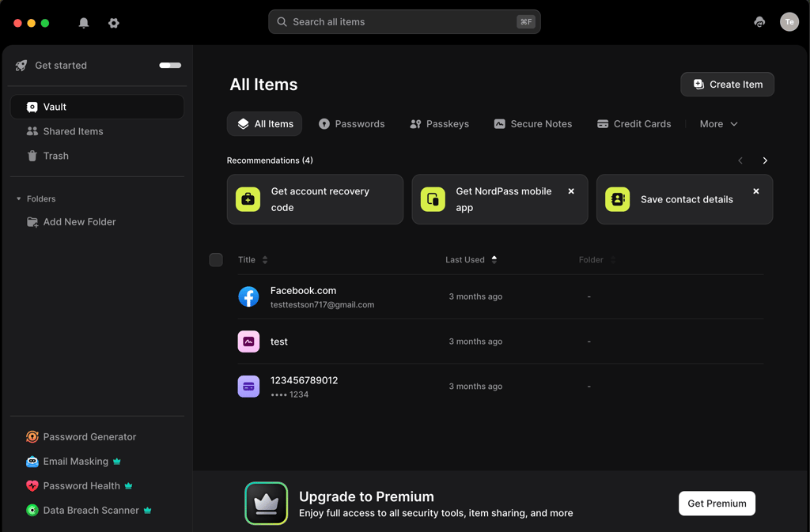810x532 pixels.
Task: Open Get started guide
Action: pyautogui.click(x=61, y=66)
